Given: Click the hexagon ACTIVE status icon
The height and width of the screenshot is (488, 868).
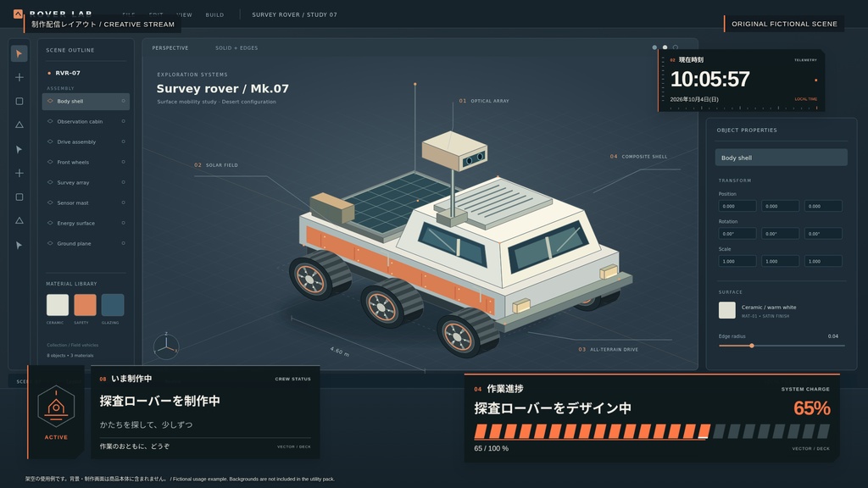Looking at the screenshot, I should [x=56, y=407].
